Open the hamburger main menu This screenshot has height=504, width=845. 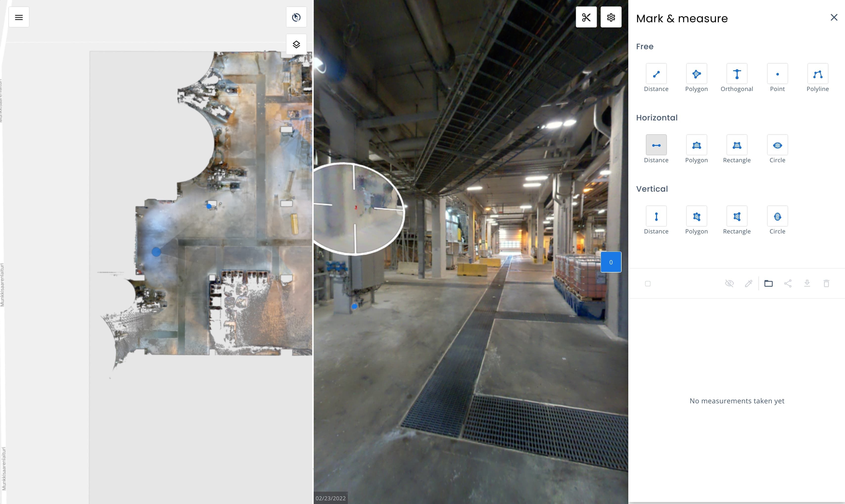click(x=19, y=17)
